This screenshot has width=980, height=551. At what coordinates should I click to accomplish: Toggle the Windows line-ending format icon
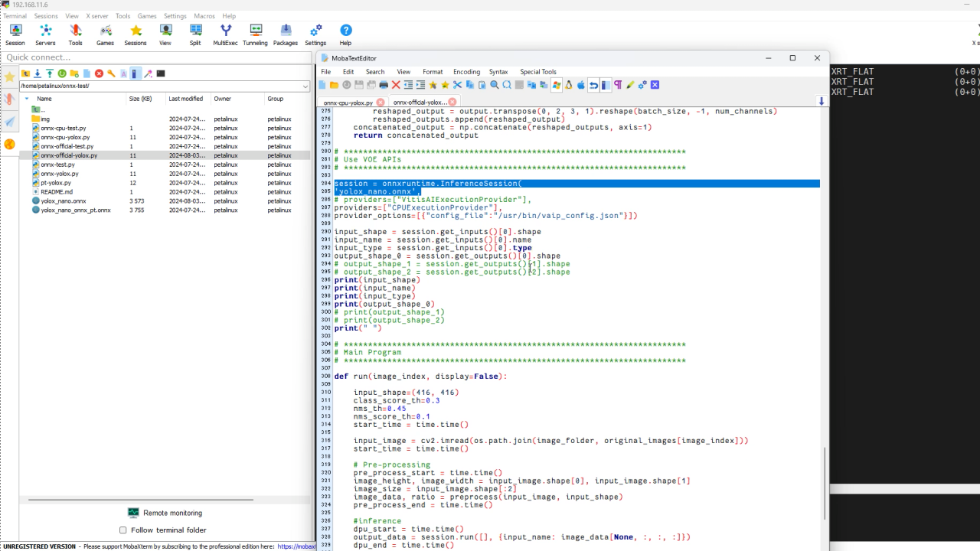tap(557, 85)
